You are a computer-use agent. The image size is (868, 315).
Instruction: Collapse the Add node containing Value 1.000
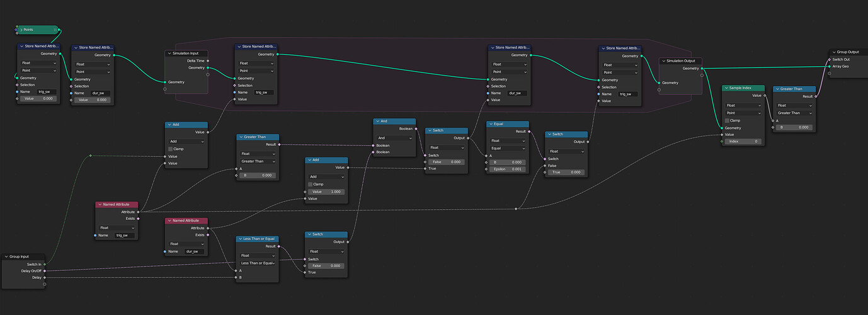(309, 160)
